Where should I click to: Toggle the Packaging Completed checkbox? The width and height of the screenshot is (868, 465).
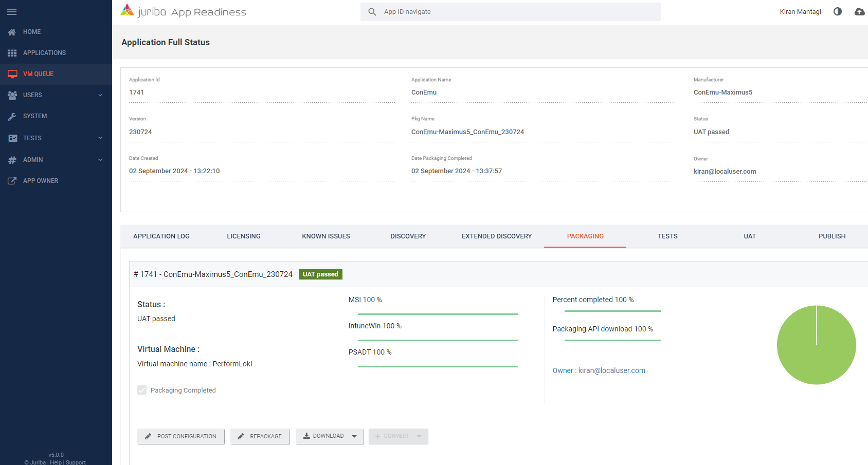(x=142, y=390)
